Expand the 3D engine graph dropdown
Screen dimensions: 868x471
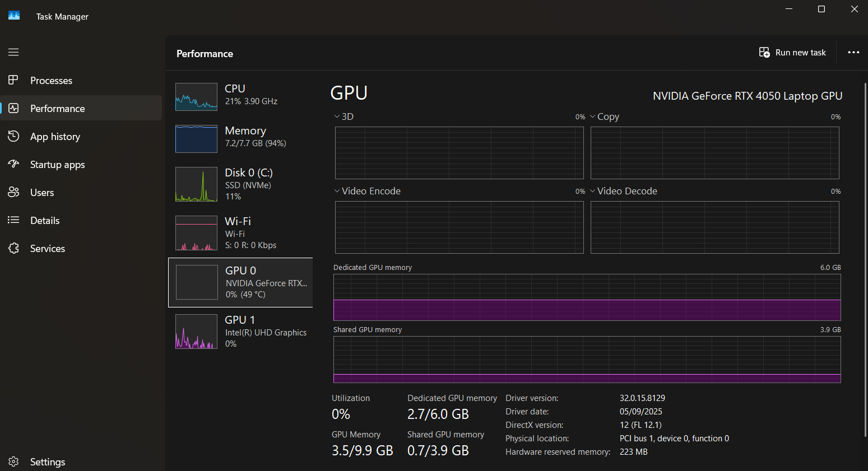337,116
